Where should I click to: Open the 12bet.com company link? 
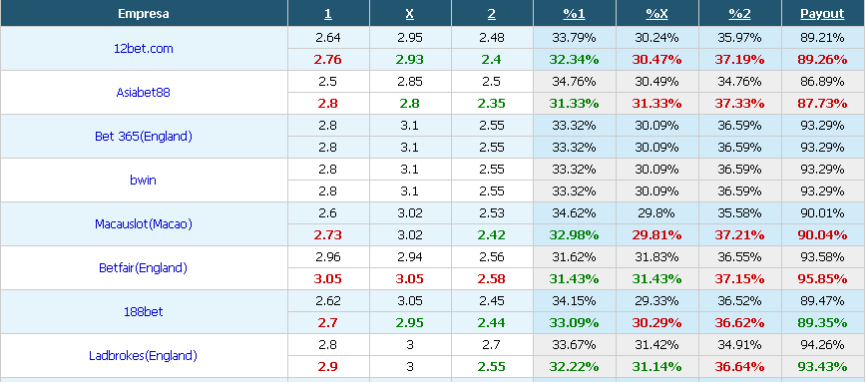tap(144, 48)
